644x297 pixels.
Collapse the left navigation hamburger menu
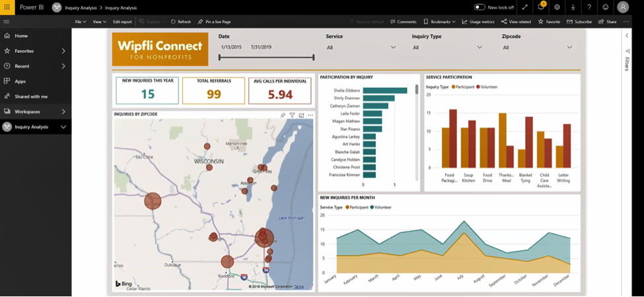pos(7,22)
